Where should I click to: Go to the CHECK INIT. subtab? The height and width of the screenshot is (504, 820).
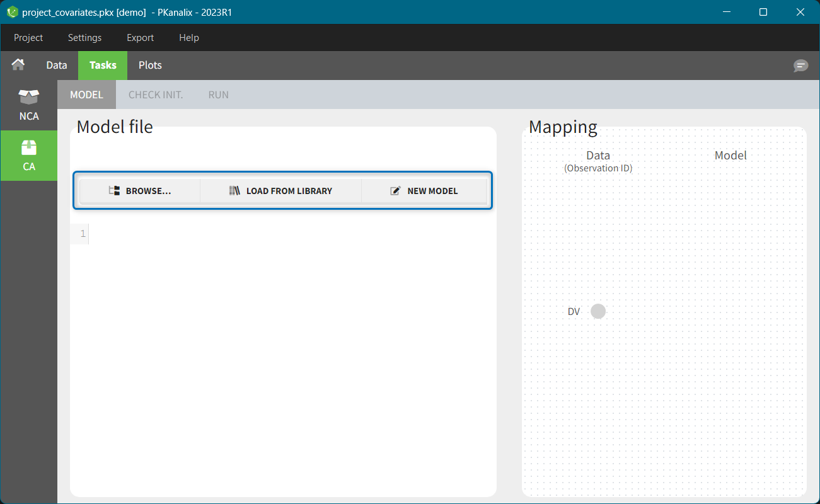[155, 95]
